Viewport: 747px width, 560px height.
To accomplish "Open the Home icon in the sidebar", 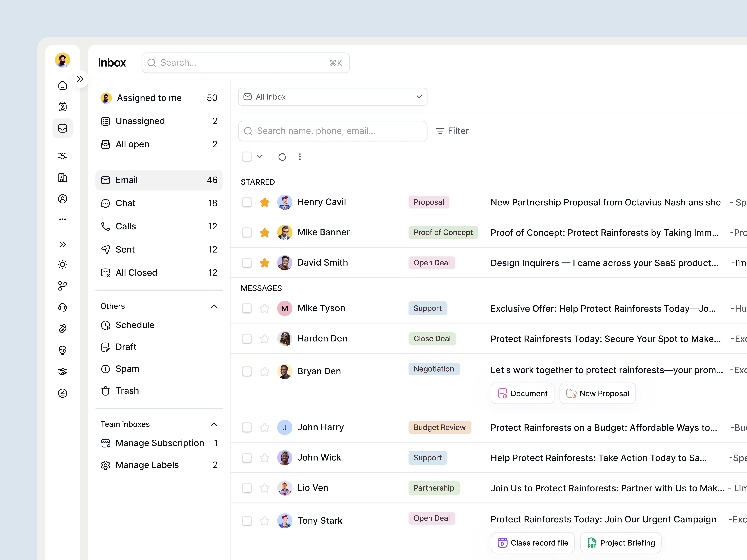I will coord(62,85).
